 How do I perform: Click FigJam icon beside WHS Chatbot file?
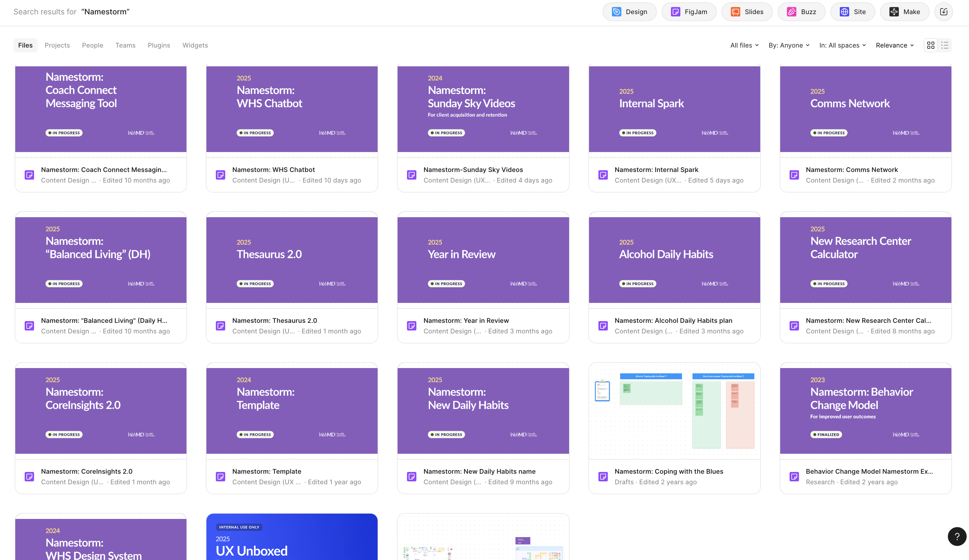pyautogui.click(x=220, y=175)
